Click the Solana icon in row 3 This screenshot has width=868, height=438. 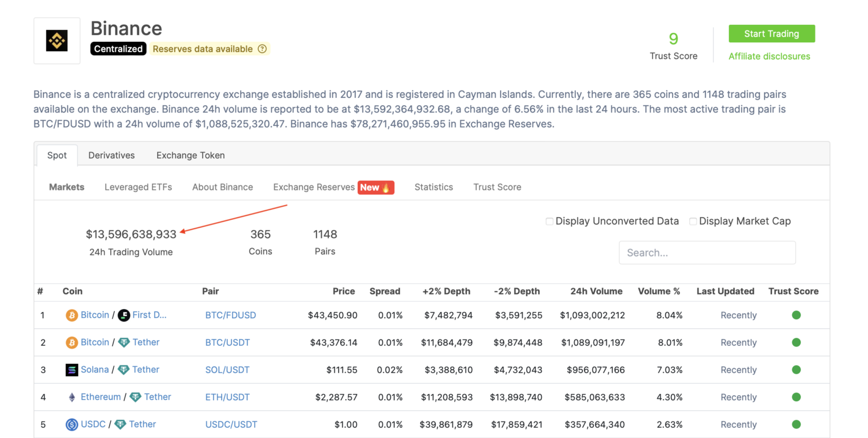click(72, 370)
